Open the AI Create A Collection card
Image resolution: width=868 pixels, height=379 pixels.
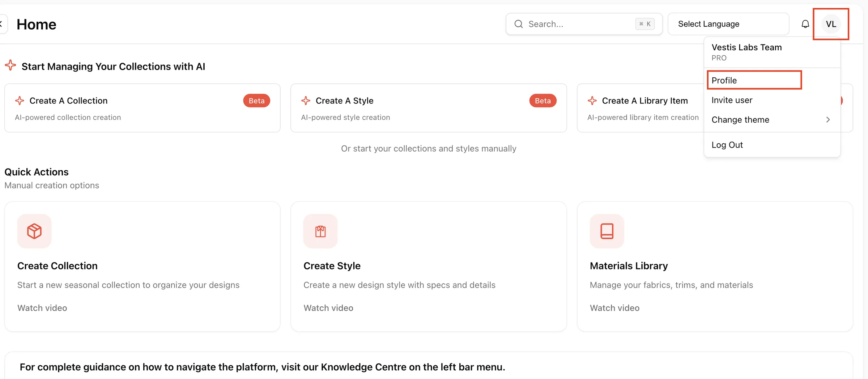click(142, 108)
